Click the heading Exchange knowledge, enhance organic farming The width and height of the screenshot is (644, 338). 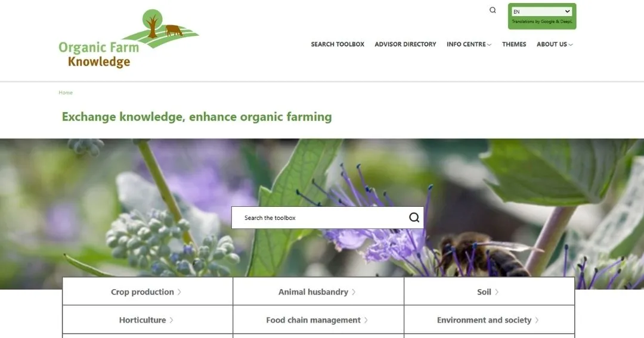click(x=197, y=117)
